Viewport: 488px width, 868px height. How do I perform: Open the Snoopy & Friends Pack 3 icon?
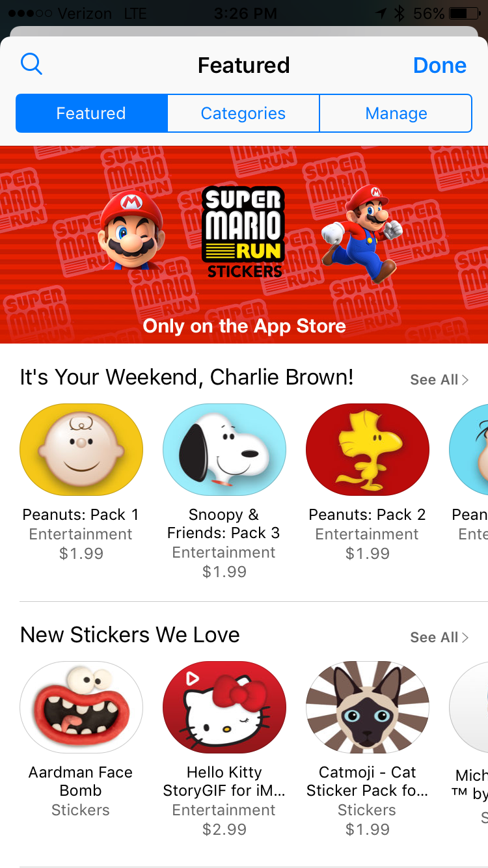click(224, 450)
